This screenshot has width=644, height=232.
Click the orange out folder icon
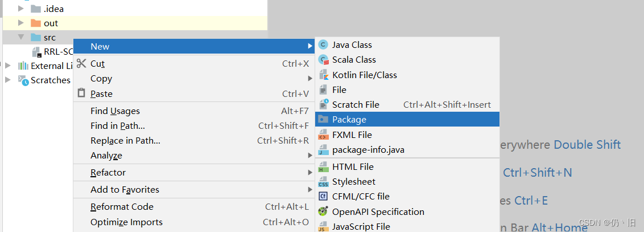coord(36,23)
